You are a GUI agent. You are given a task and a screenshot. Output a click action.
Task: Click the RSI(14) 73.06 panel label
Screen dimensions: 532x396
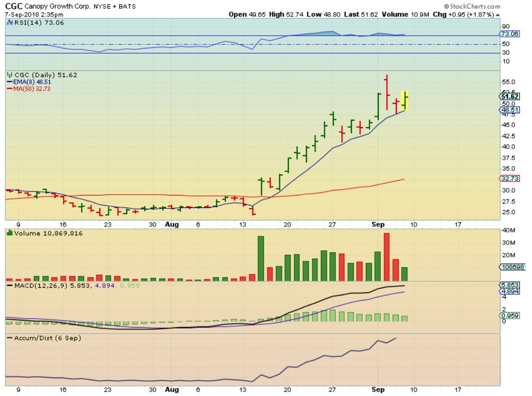pos(39,23)
